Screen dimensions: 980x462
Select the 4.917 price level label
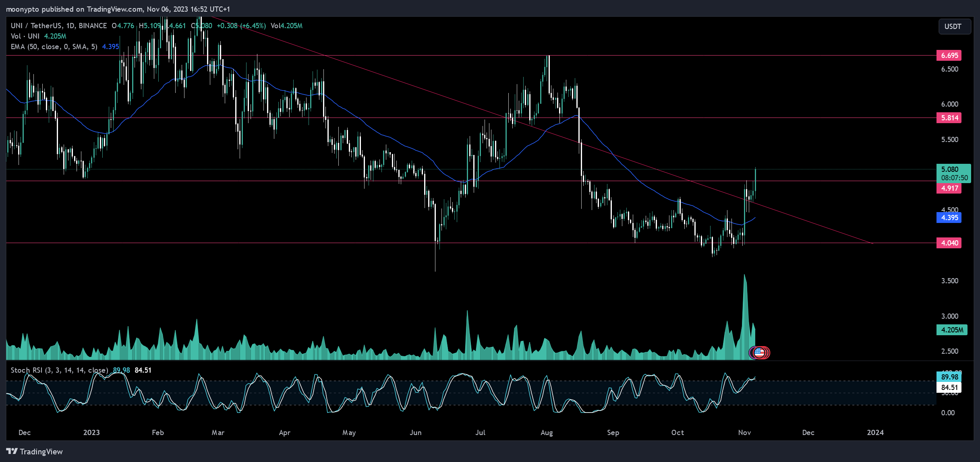(949, 188)
